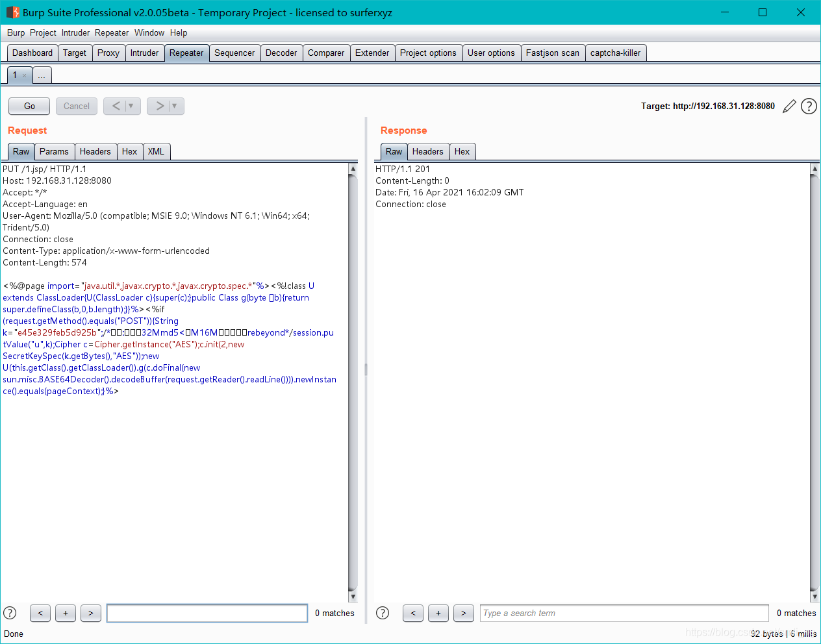This screenshot has width=821, height=644.
Task: Click next match in the response search
Action: [464, 613]
